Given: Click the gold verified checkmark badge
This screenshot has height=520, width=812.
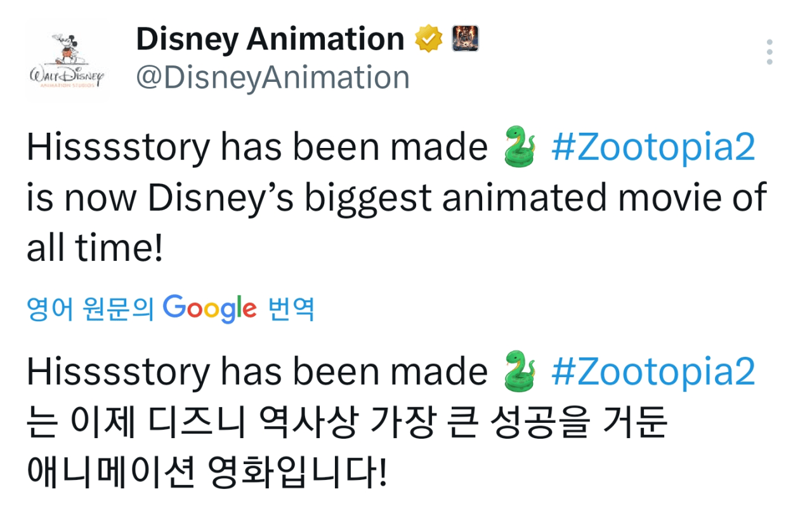Looking at the screenshot, I should (x=429, y=39).
